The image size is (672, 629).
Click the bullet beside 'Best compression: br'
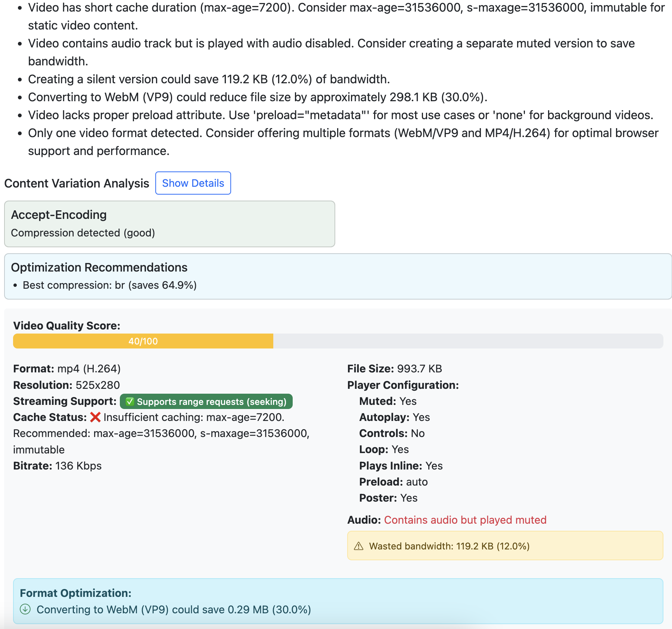[x=15, y=285]
